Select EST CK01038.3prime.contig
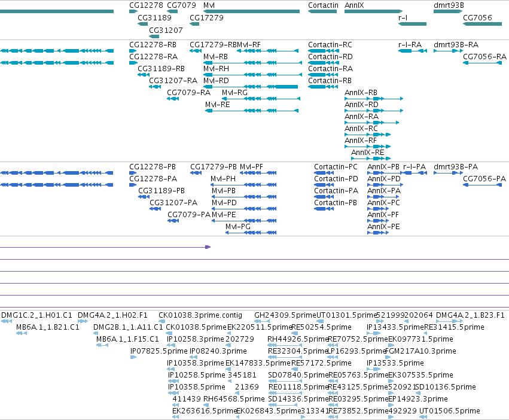The image size is (509, 420). point(161,321)
